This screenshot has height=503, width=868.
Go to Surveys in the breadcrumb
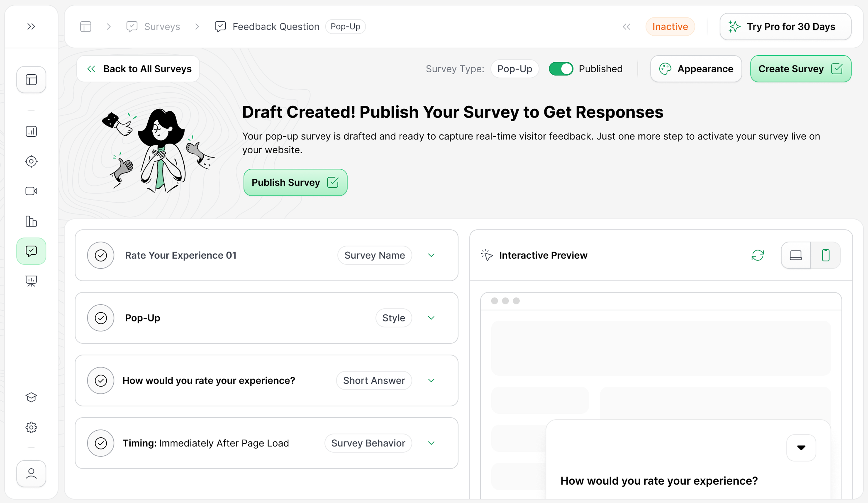(162, 27)
